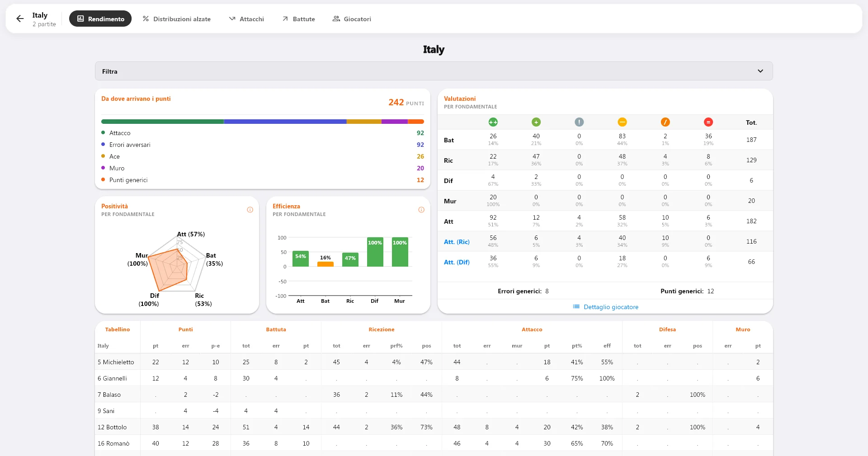This screenshot has height=456, width=868.
Task: Select the 12 Bottolo player name
Action: tap(112, 427)
